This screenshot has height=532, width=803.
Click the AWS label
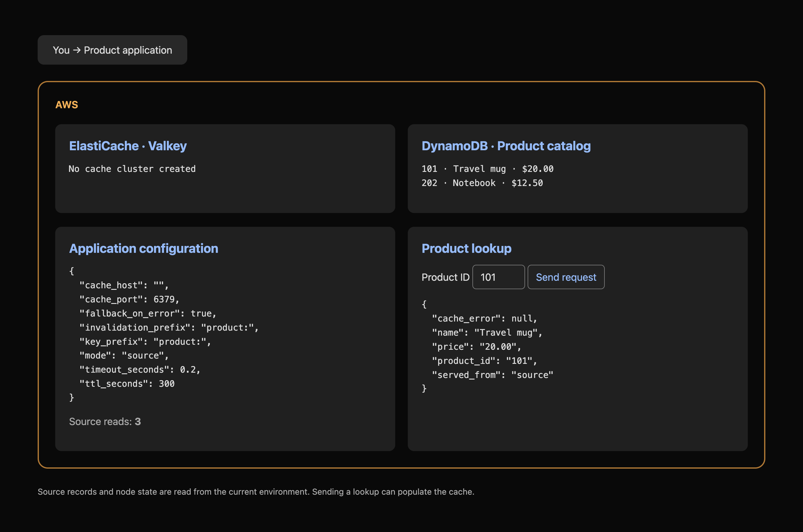(x=66, y=104)
